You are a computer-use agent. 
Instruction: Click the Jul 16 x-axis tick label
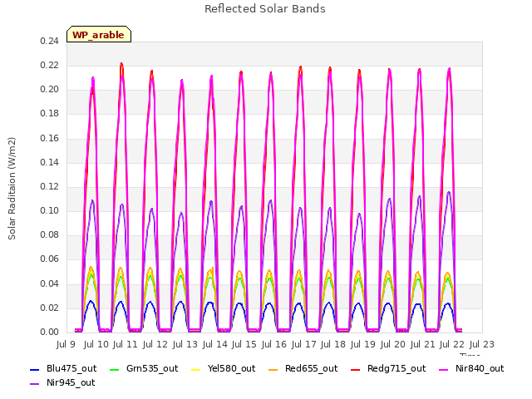tap(274, 344)
